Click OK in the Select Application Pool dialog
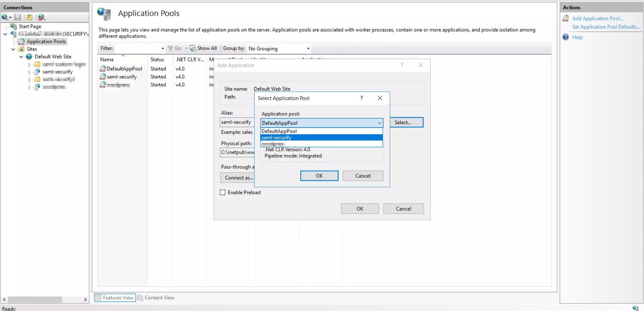The height and width of the screenshot is (311, 644). point(319,175)
